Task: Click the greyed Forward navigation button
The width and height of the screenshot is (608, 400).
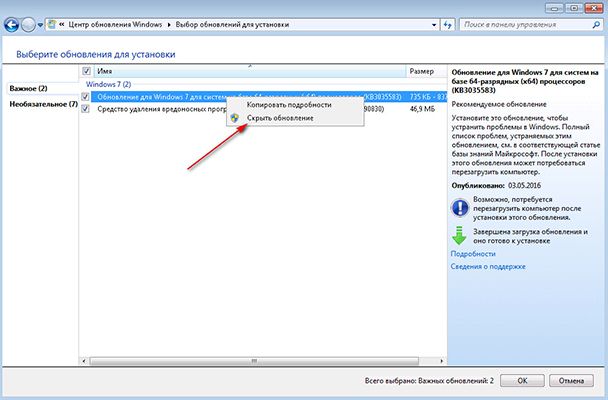Action: 28,25
